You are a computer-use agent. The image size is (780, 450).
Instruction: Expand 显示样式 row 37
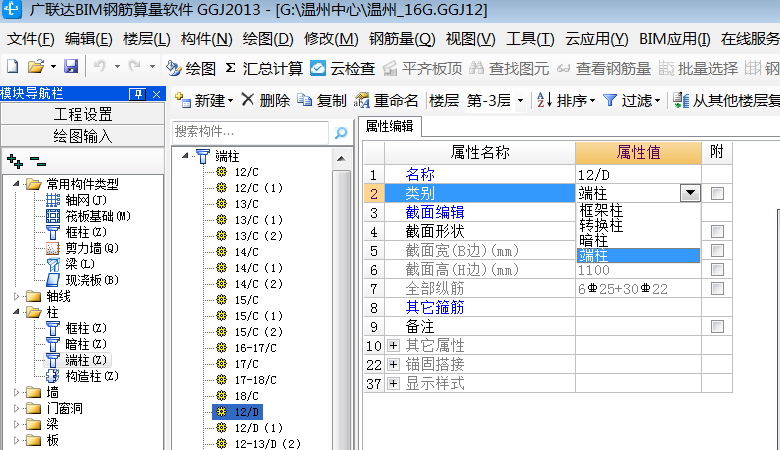(x=393, y=383)
